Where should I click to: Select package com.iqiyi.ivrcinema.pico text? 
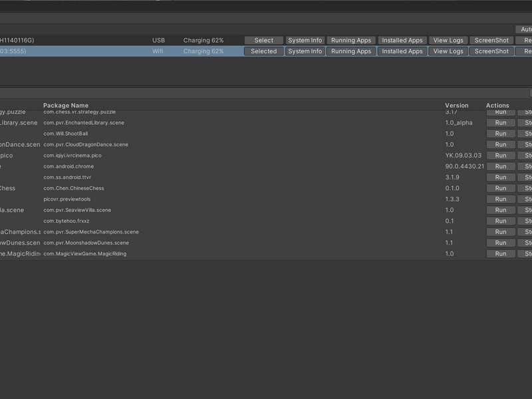click(x=72, y=156)
